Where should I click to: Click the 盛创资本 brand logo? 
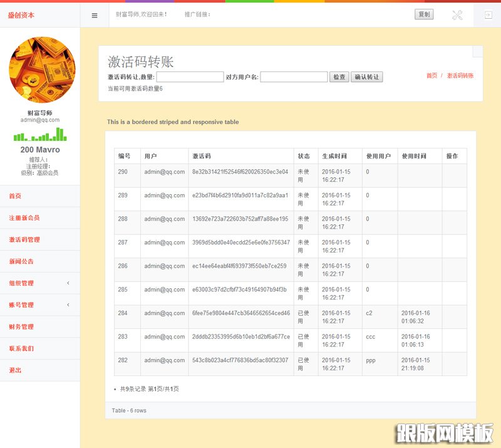(x=22, y=14)
